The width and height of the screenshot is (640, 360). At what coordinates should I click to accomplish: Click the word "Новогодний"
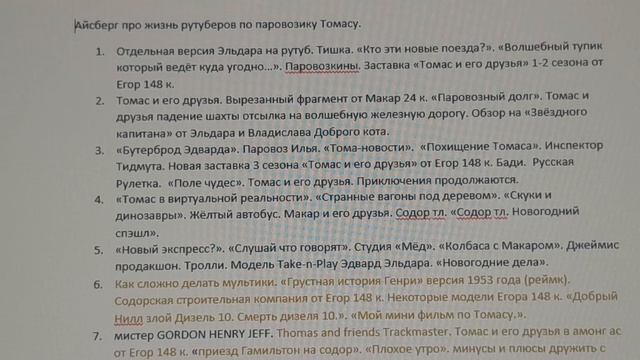[546, 211]
